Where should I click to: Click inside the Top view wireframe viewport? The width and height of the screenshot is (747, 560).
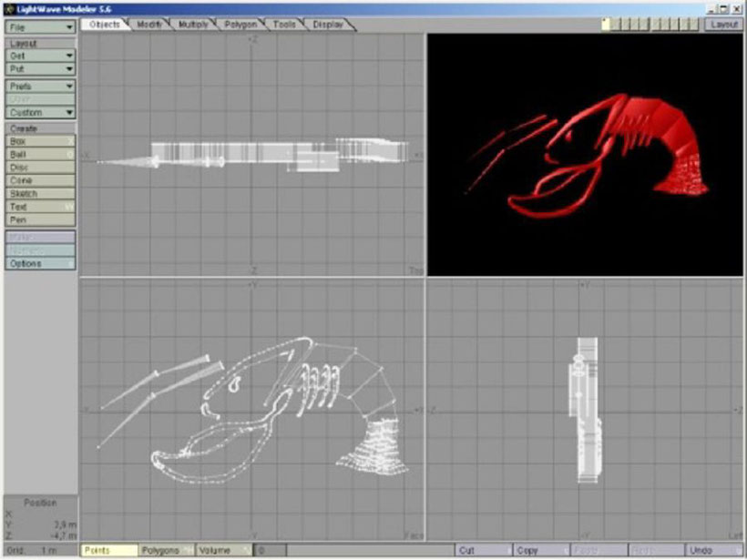252,155
